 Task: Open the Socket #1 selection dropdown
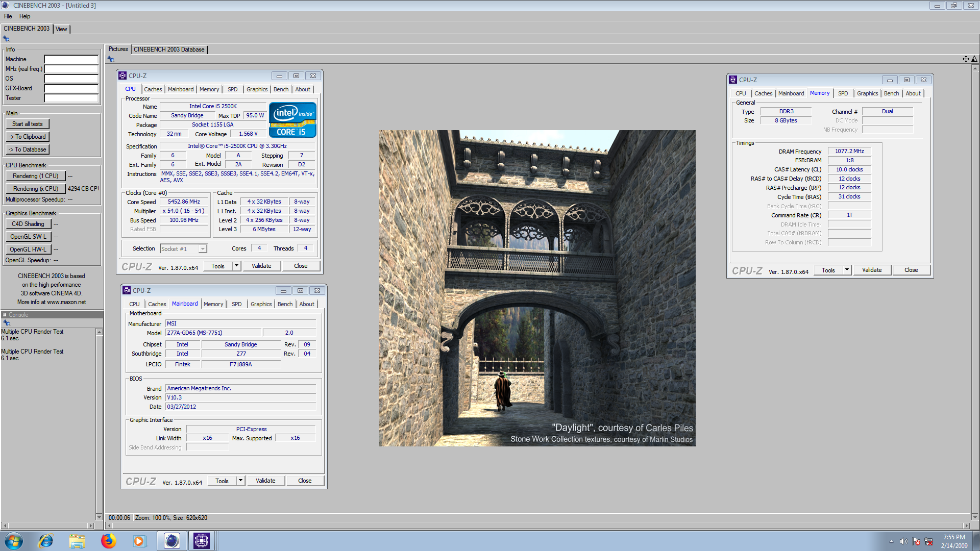[203, 249]
